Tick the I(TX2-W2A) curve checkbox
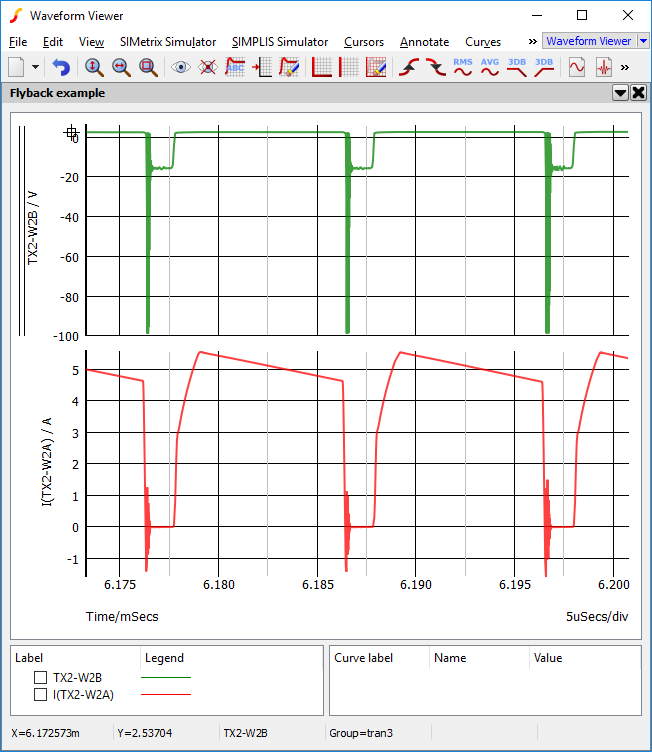 41,694
